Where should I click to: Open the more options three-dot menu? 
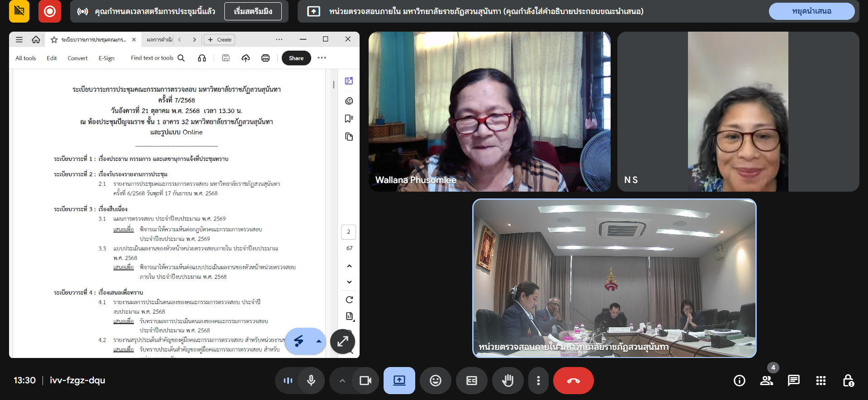point(538,381)
